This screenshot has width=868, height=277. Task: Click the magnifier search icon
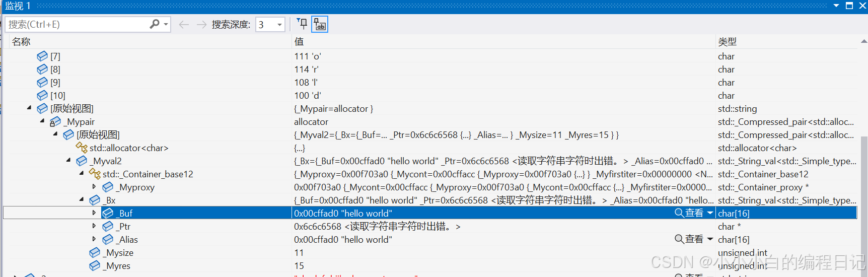coord(155,24)
